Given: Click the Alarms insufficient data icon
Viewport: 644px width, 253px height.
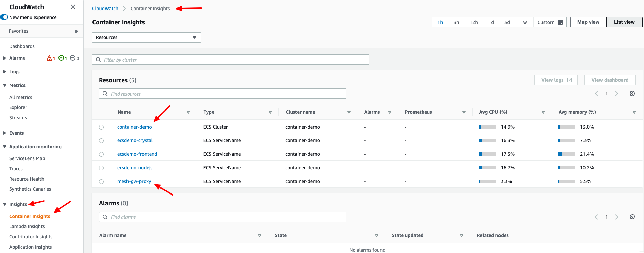Looking at the screenshot, I should (73, 58).
